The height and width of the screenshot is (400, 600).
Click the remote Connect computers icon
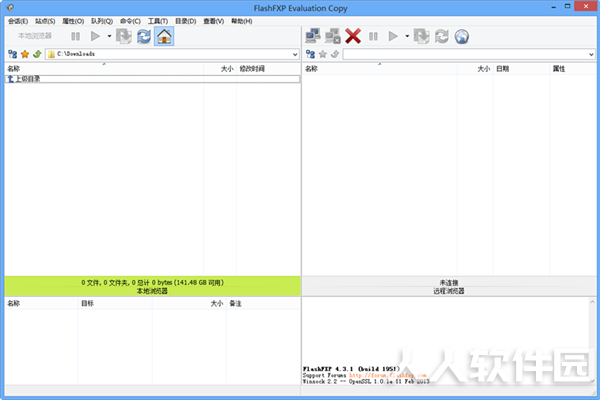click(313, 36)
